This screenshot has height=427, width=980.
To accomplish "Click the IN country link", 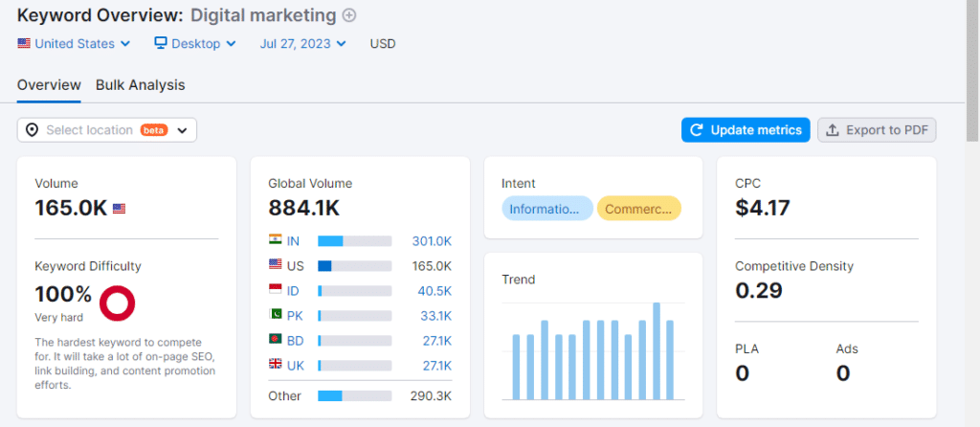I will click(293, 241).
